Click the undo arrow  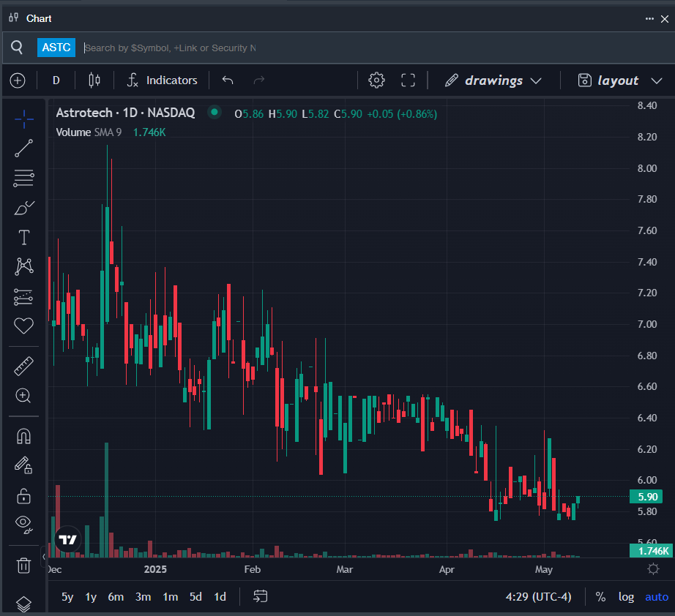[228, 80]
